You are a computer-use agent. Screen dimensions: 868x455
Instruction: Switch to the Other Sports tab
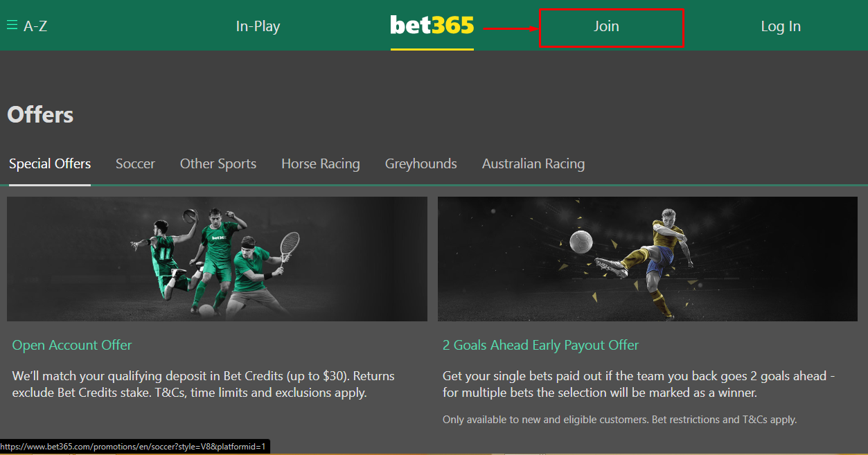[218, 164]
